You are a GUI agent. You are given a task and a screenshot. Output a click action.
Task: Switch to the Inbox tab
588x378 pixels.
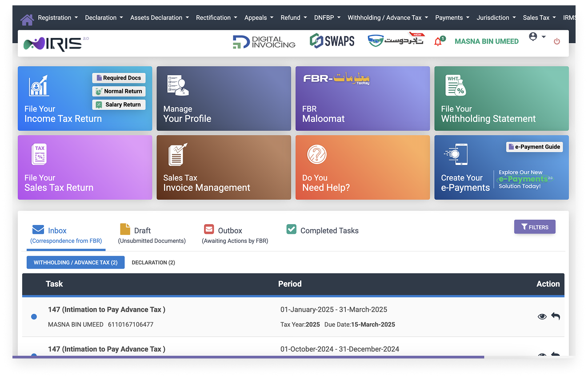coord(66,235)
